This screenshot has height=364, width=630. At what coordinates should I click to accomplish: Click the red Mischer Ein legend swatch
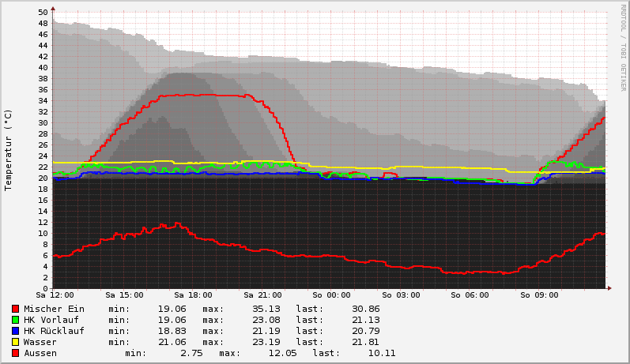15,309
